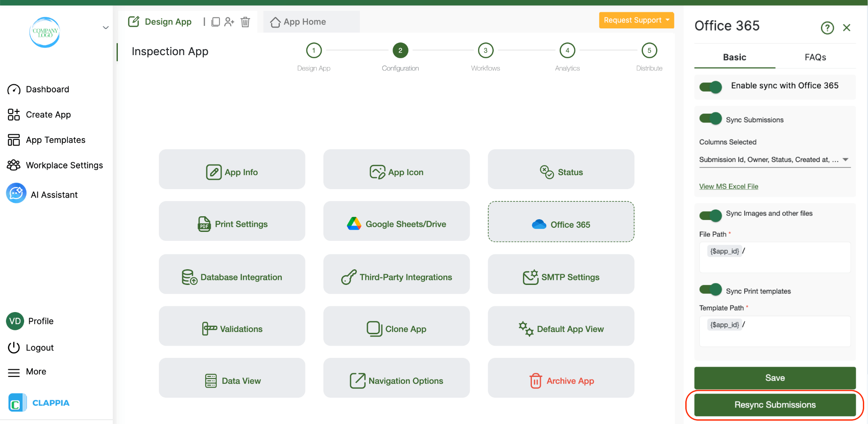The image size is (868, 424).
Task: Open the App Info tile
Action: coord(232,169)
